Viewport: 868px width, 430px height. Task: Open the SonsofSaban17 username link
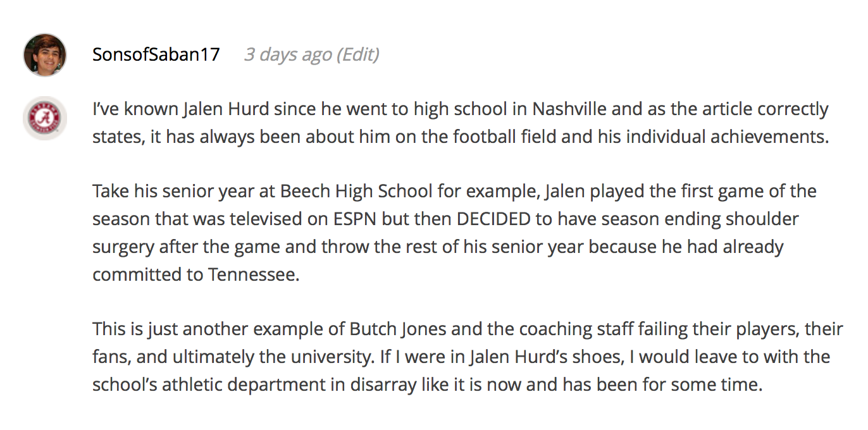(156, 54)
